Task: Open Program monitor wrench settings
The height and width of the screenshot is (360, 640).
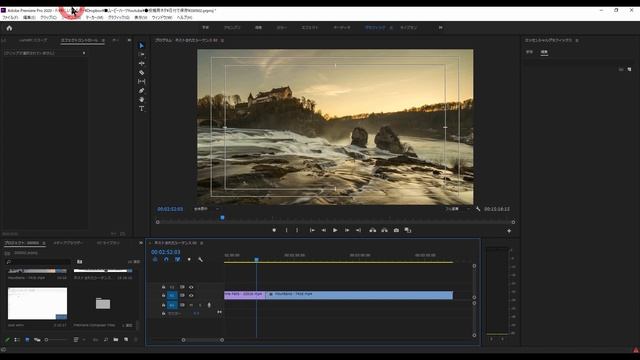Action: pos(478,209)
